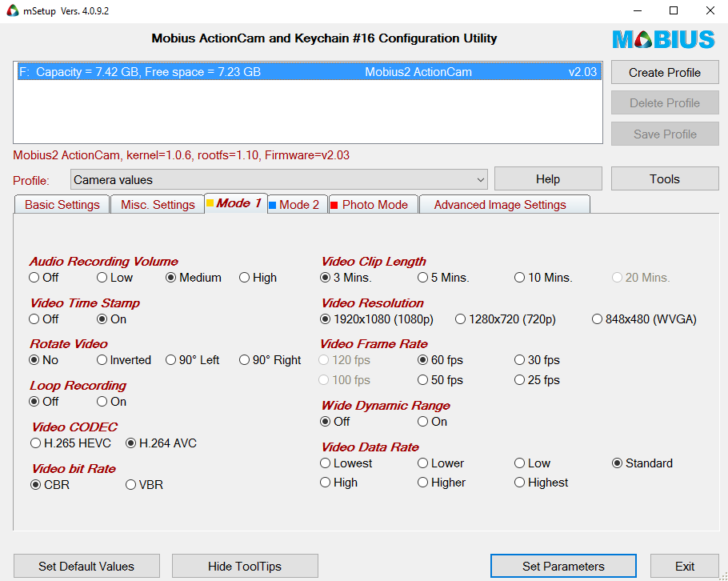Select No for Rotate Video
Image resolution: width=728 pixels, height=581 pixels.
point(44,360)
